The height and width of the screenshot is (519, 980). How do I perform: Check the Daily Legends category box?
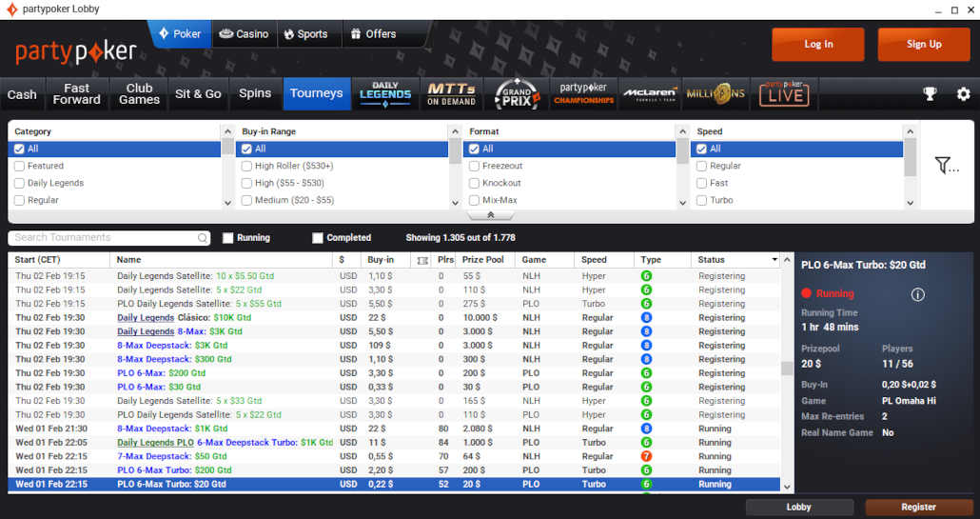(x=19, y=183)
